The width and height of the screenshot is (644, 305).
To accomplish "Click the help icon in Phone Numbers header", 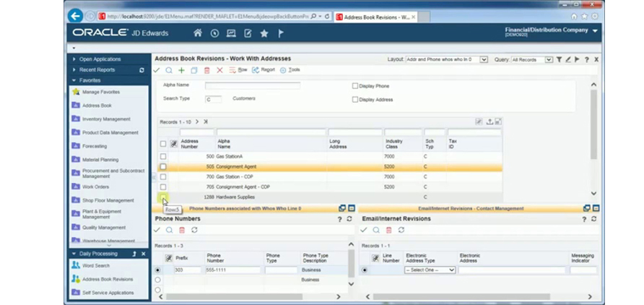I will 339,220.
